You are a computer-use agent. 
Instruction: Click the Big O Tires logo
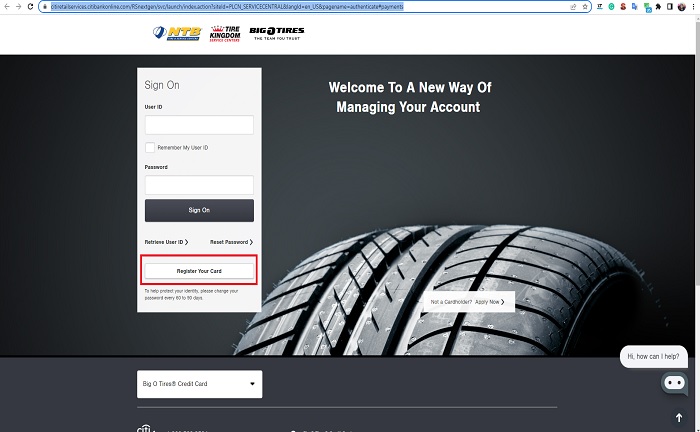[277, 33]
